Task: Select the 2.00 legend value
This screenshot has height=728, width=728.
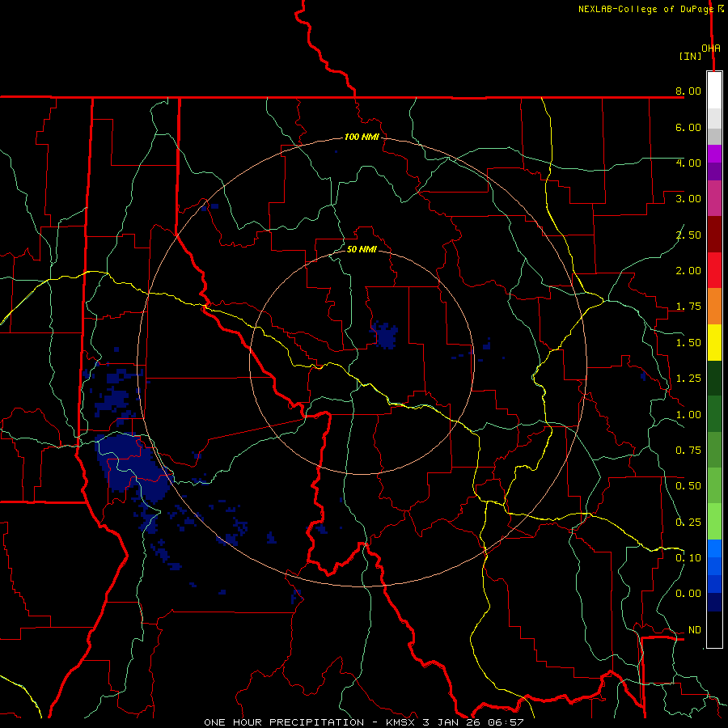Action: (x=688, y=271)
